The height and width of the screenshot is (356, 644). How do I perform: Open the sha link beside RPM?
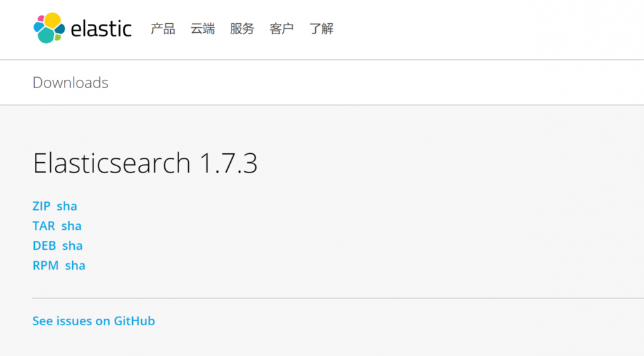tap(75, 266)
